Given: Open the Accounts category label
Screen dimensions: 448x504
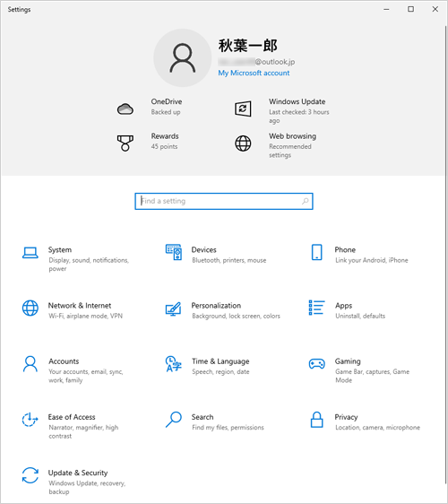Looking at the screenshot, I should (x=64, y=361).
